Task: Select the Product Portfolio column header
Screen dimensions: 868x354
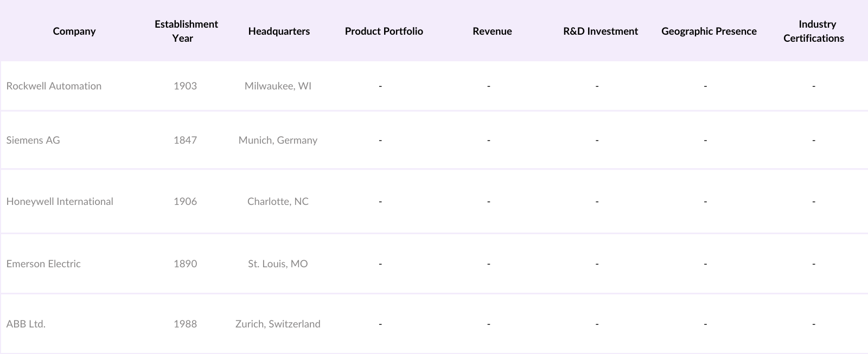Action: point(384,31)
